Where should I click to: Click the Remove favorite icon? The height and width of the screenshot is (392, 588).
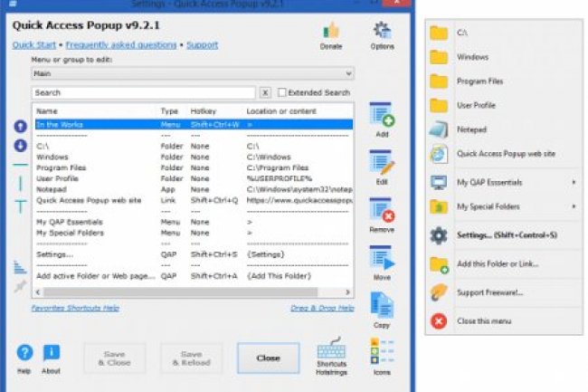point(382,210)
